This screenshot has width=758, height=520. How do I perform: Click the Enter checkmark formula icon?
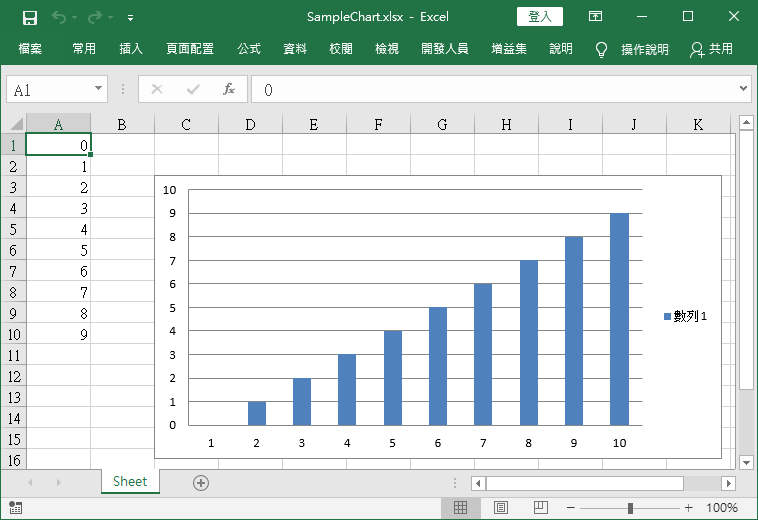(193, 89)
